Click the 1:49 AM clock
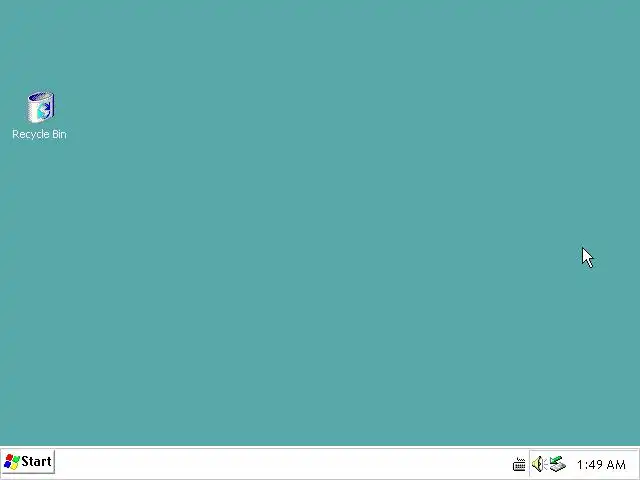 [x=601, y=464]
